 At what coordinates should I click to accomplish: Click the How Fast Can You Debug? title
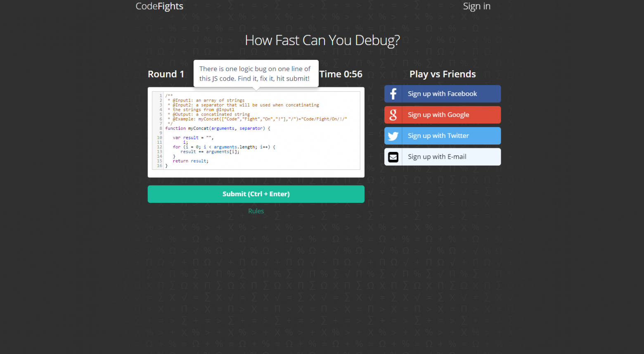pyautogui.click(x=322, y=40)
